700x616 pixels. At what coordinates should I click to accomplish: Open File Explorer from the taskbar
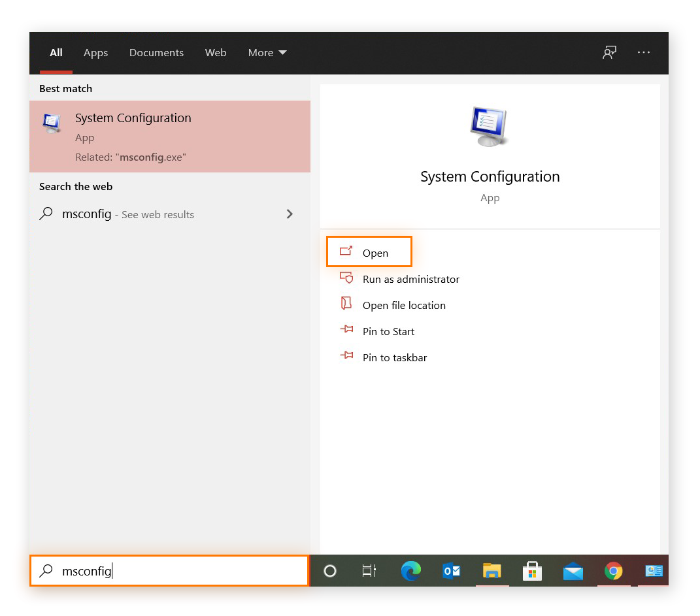(x=492, y=570)
